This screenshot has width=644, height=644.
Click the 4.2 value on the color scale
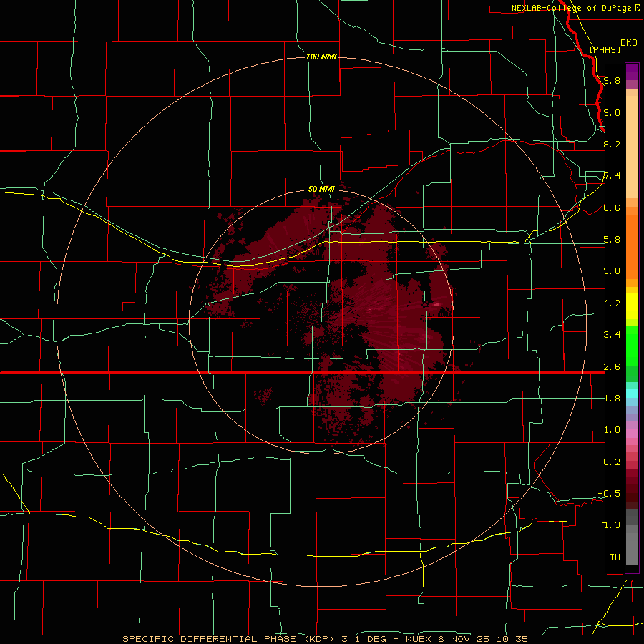click(x=612, y=303)
